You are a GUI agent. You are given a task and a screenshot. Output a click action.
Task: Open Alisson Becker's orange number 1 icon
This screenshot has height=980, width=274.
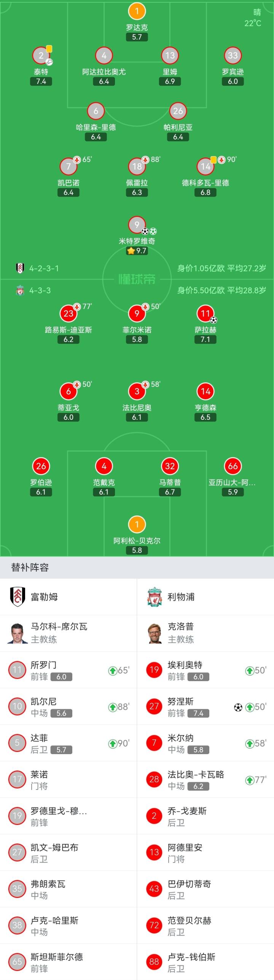coord(137,525)
